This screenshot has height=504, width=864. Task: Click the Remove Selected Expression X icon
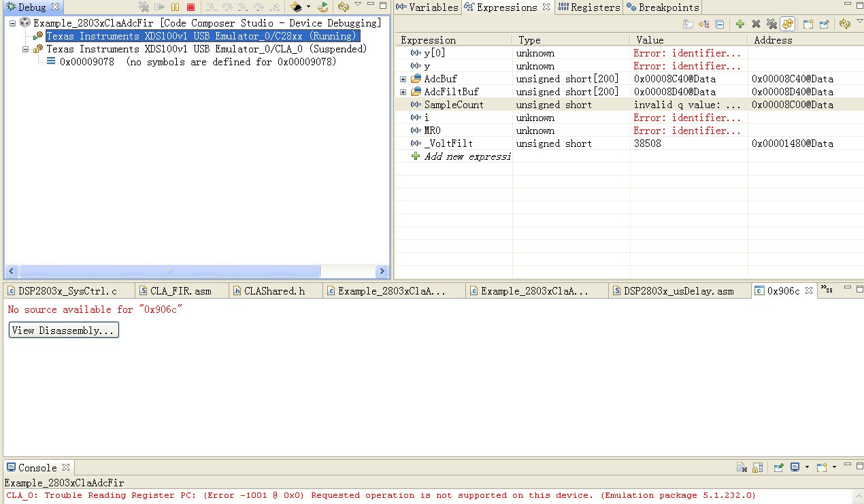756,24
